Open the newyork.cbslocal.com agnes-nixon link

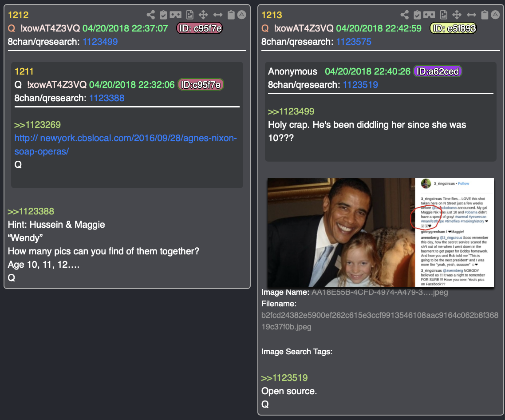coord(126,145)
